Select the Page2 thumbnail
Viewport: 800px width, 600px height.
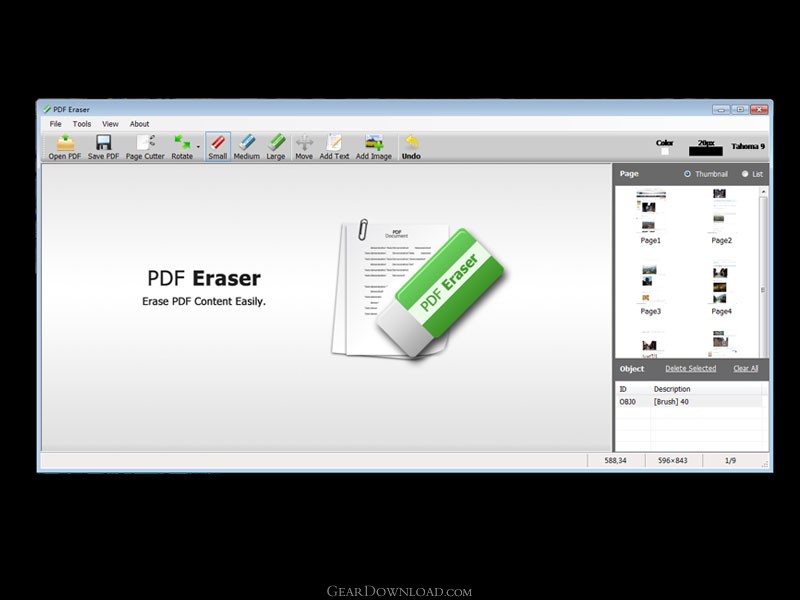(x=721, y=216)
